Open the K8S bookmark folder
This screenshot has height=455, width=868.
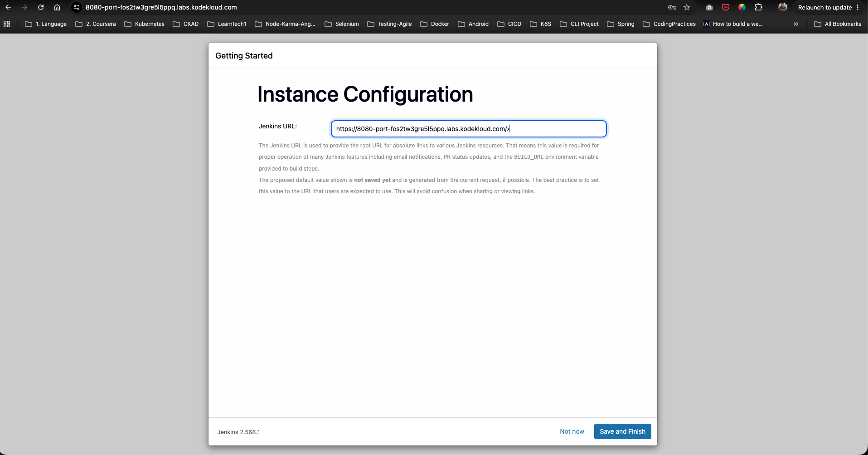pyautogui.click(x=541, y=24)
